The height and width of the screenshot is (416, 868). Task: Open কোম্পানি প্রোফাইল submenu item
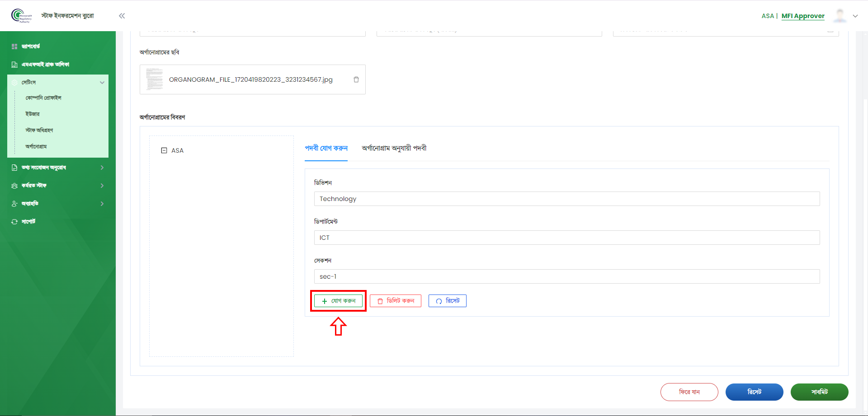43,98
